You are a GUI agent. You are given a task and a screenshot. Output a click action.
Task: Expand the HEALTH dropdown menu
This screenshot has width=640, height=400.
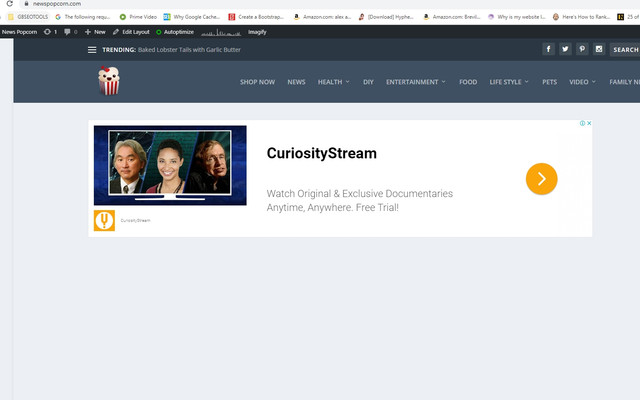pyautogui.click(x=333, y=82)
